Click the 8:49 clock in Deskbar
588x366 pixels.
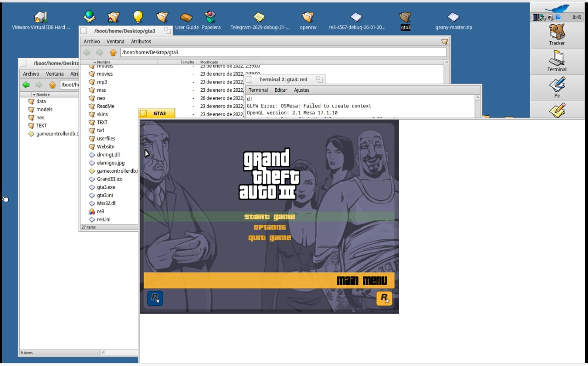[577, 17]
